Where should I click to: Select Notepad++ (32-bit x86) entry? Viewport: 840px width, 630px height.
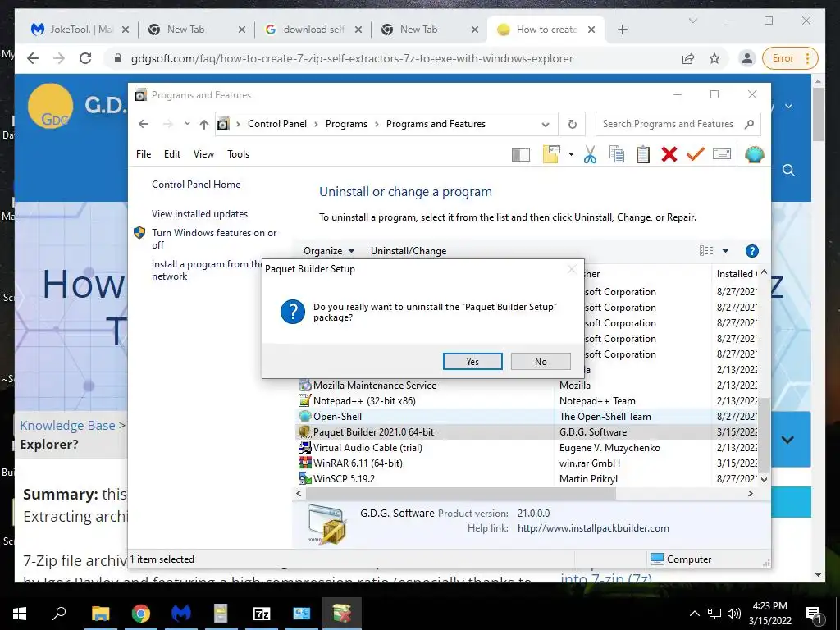527,400
